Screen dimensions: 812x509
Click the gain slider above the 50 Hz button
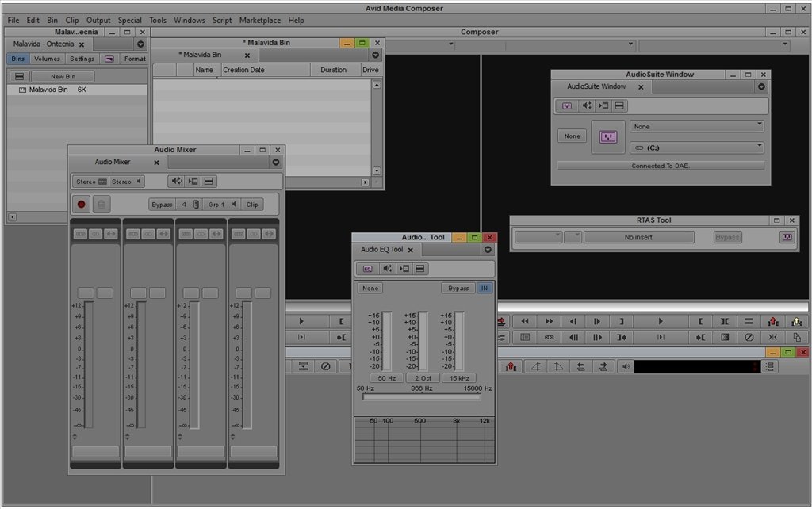point(387,340)
